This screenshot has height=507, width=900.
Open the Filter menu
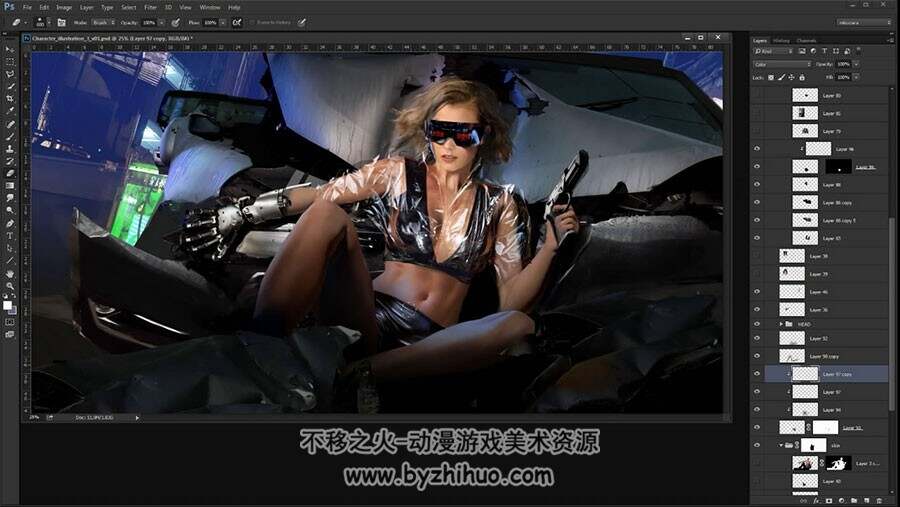[x=150, y=7]
